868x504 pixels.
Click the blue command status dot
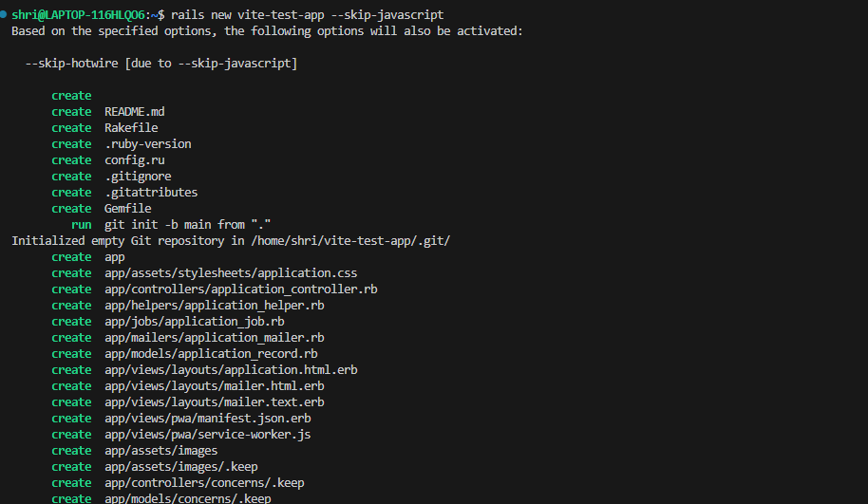pyautogui.click(x=5, y=15)
